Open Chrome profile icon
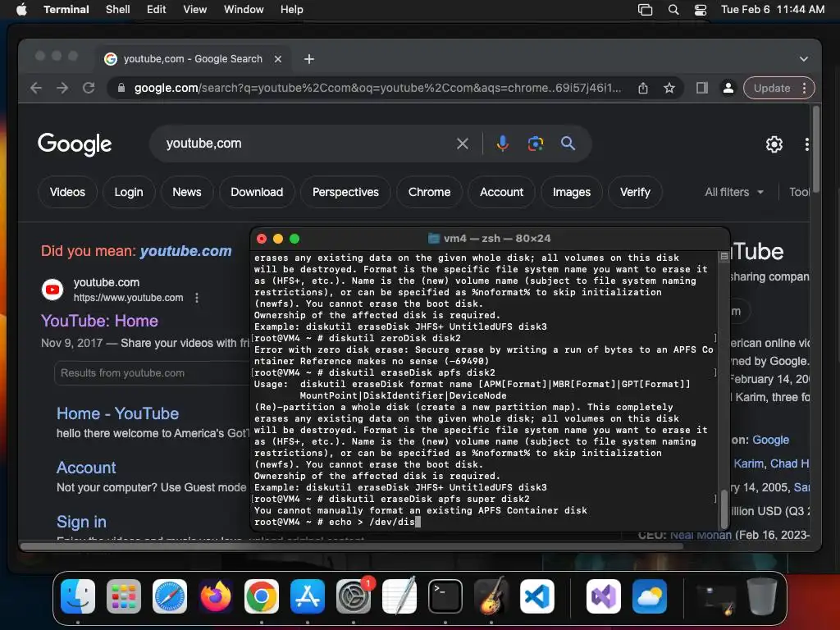840x630 pixels. (728, 88)
